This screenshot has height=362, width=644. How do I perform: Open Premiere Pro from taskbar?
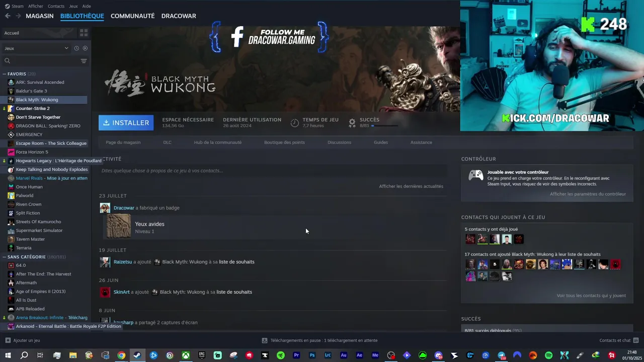296,355
